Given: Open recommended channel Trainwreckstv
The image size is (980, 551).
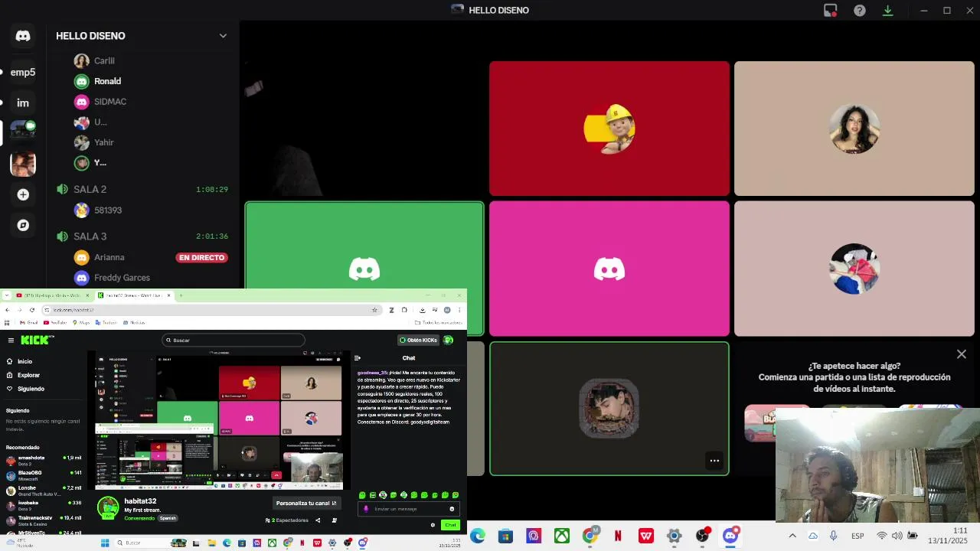Looking at the screenshot, I should point(44,520).
